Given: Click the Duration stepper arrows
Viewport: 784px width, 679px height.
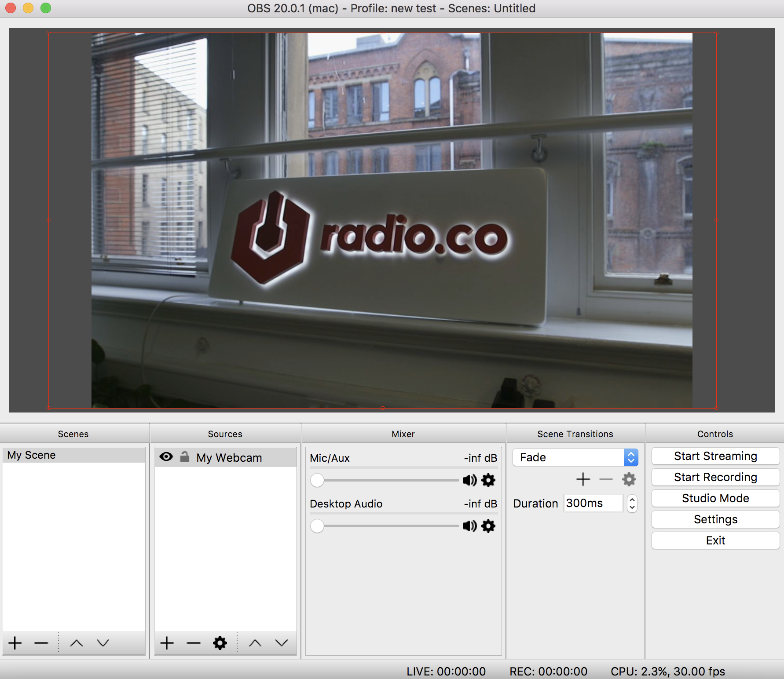Looking at the screenshot, I should 632,503.
